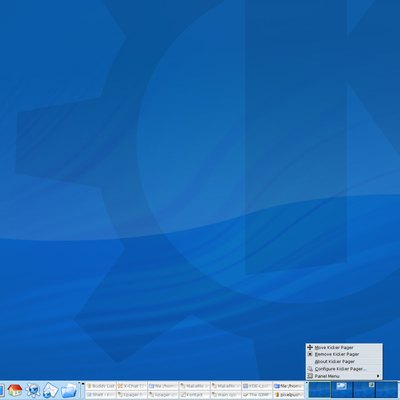The height and width of the screenshot is (400, 400).
Task: Switch to the Buddy List window
Action: click(101, 386)
